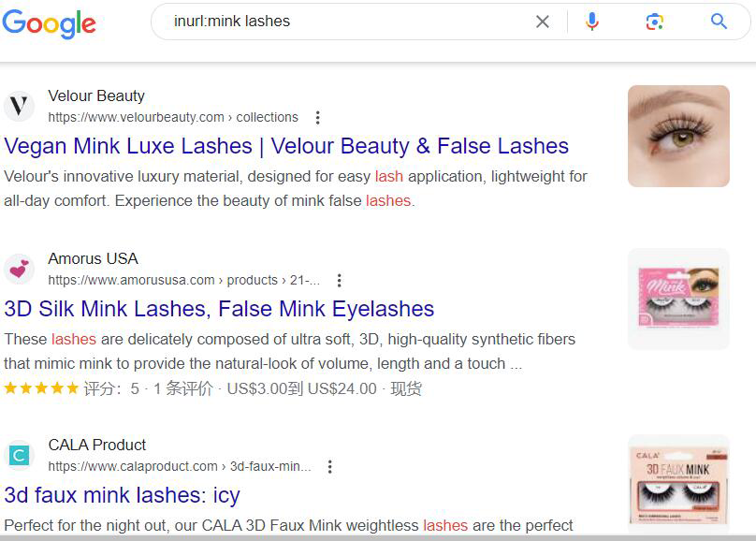Open 3D Silk Mink Lashes result link
Viewport: 756px width, 541px height.
coord(219,309)
